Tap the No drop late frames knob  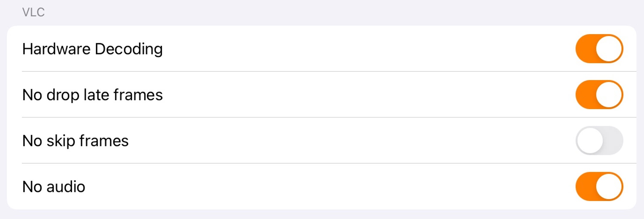[x=609, y=94]
